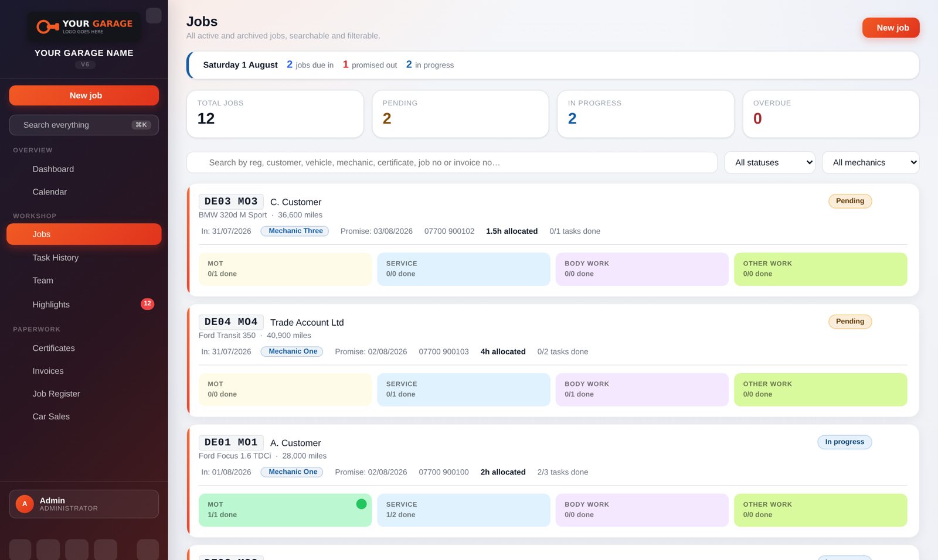The width and height of the screenshot is (938, 560).
Task: Click the orange New job button in header
Action: [891, 28]
